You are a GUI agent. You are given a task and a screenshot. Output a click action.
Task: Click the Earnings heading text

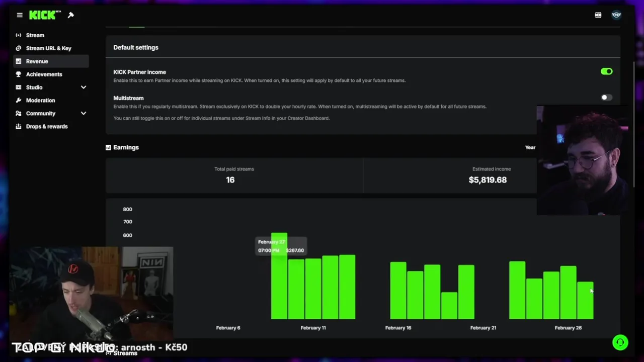[126, 147]
